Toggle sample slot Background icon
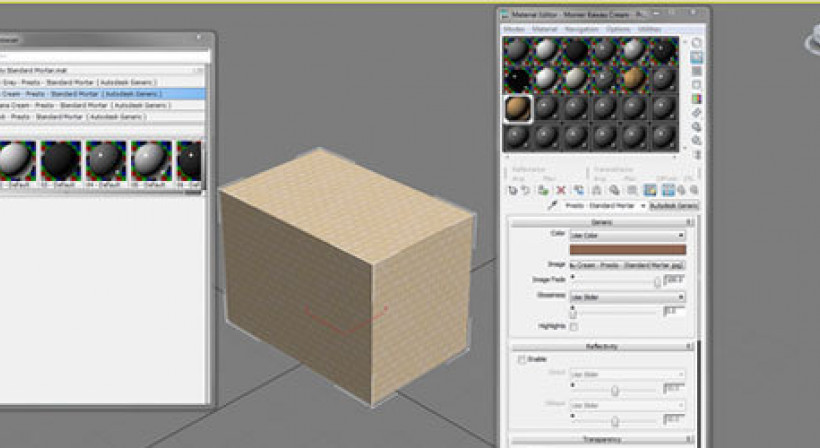The height and width of the screenshot is (448, 820). (x=697, y=71)
